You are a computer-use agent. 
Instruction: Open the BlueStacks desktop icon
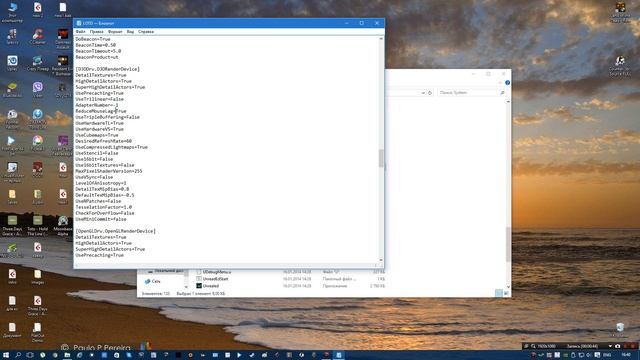point(12,89)
